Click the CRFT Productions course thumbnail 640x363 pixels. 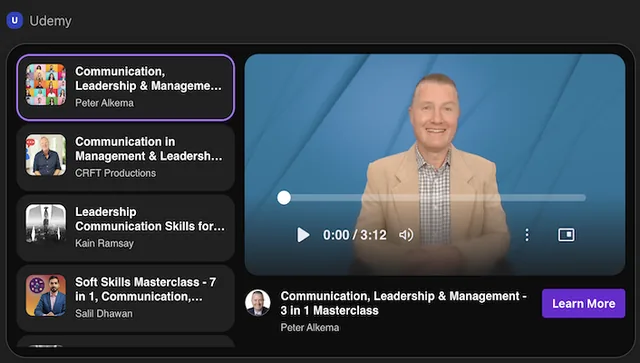[46, 155]
